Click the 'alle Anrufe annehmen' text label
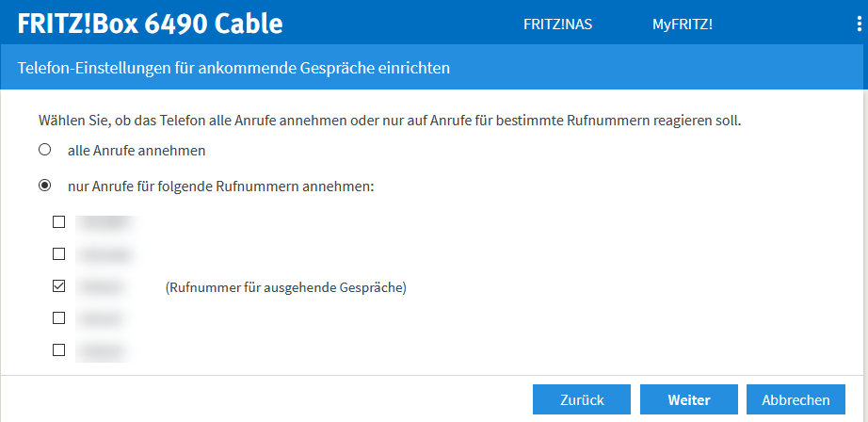 pos(137,150)
